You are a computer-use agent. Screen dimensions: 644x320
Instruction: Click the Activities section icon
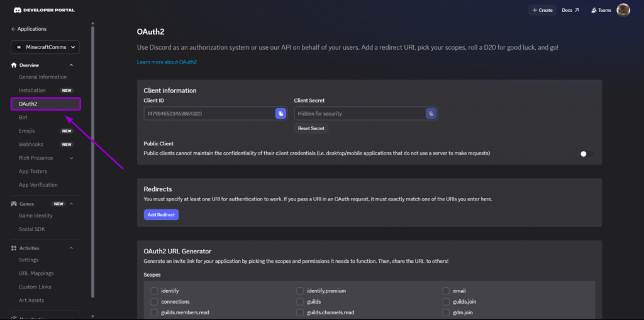(14, 248)
